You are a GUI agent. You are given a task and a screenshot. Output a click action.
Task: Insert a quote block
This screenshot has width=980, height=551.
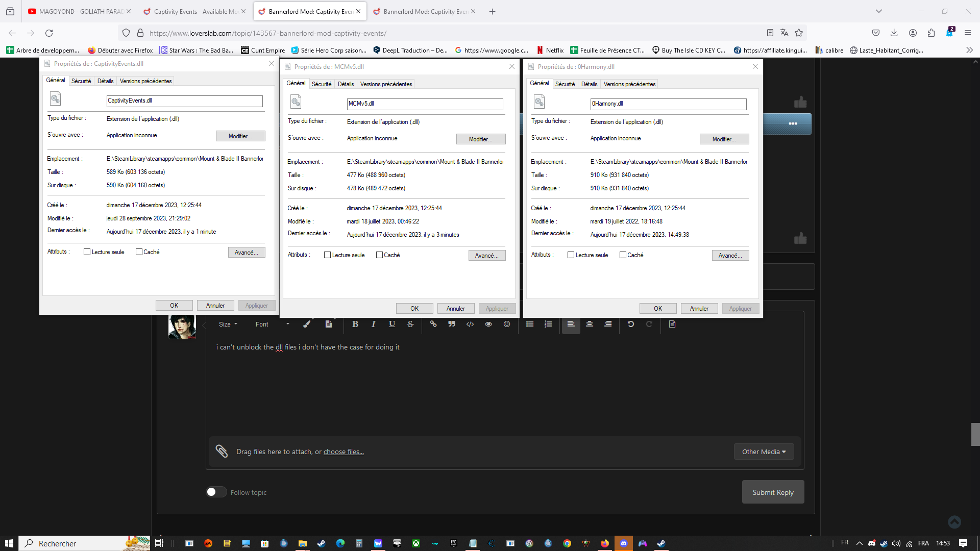pos(452,324)
